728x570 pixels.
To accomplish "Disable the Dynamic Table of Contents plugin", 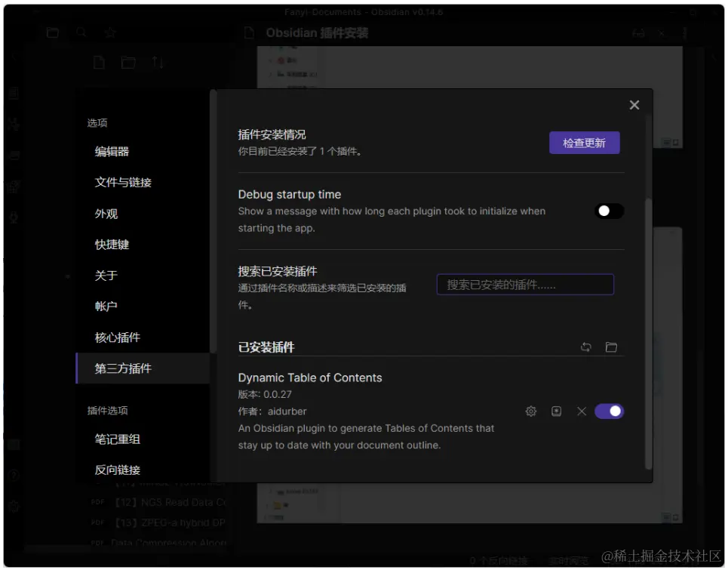I will pos(610,411).
